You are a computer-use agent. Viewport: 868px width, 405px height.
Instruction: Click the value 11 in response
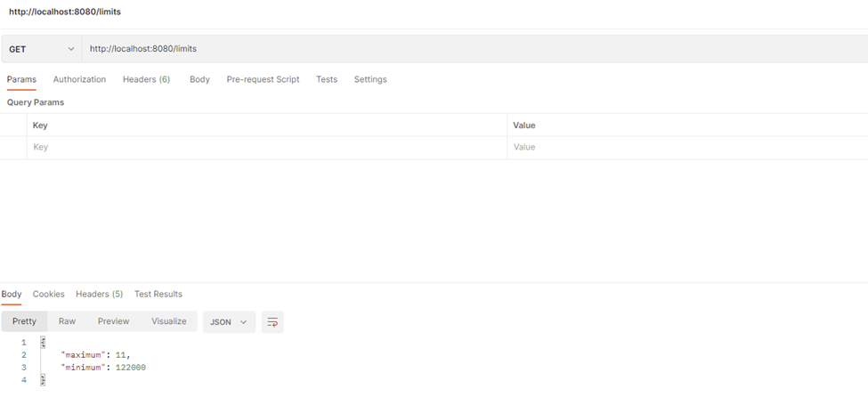click(121, 354)
